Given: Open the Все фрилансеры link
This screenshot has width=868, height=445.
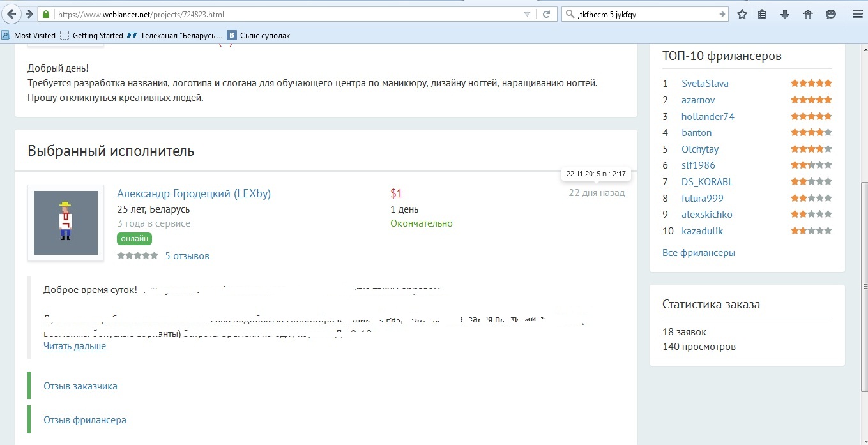Looking at the screenshot, I should pos(699,253).
